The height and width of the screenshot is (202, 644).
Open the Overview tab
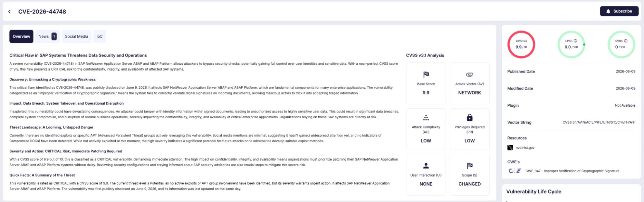click(21, 36)
